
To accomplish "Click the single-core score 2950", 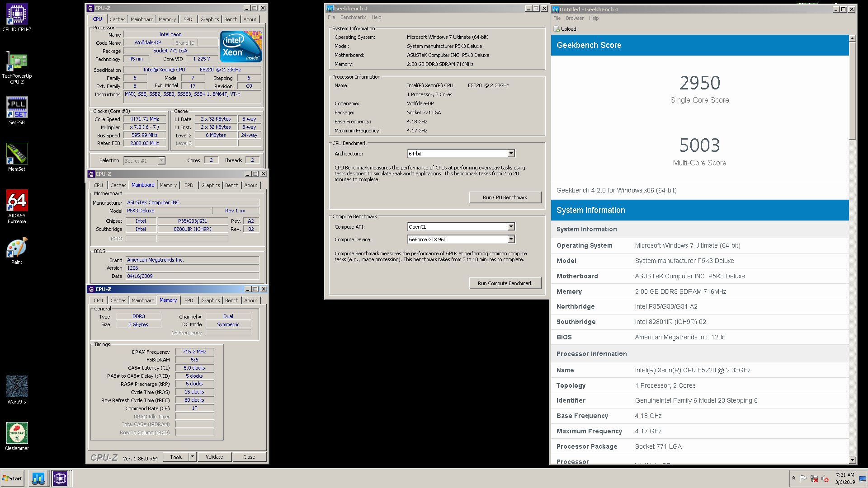I will coord(699,83).
